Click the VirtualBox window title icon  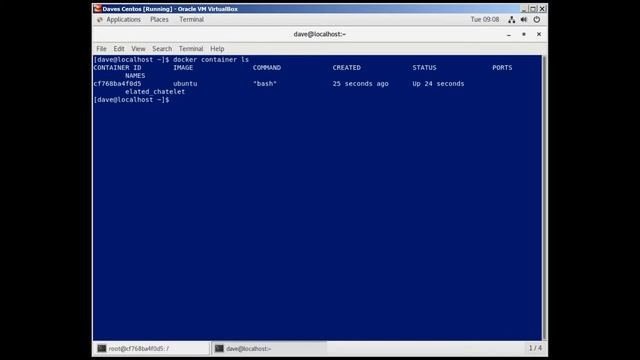coord(97,9)
